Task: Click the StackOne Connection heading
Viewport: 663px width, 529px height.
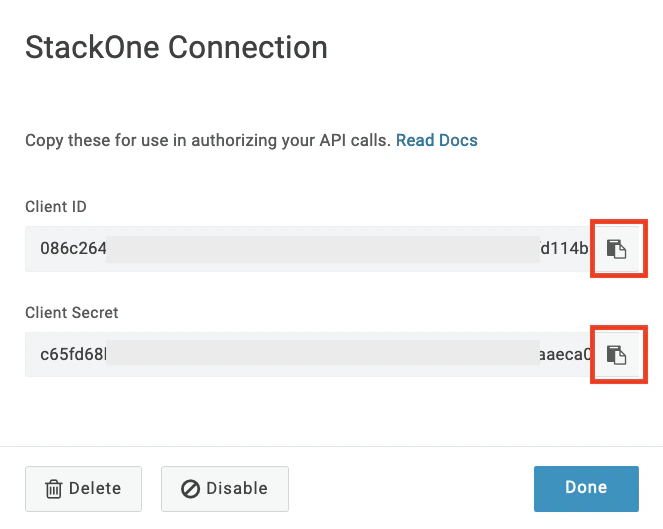Action: tap(176, 47)
